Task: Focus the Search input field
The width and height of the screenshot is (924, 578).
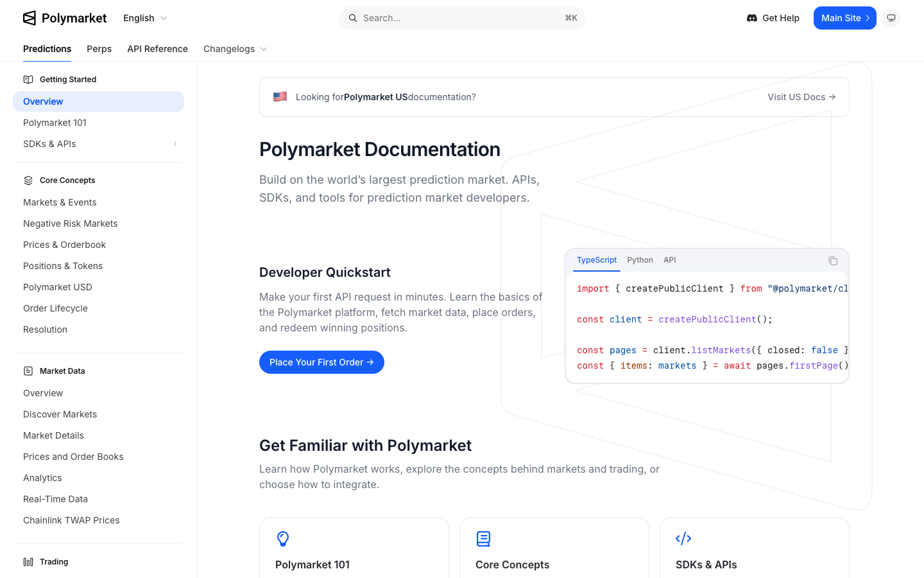Action: click(462, 18)
